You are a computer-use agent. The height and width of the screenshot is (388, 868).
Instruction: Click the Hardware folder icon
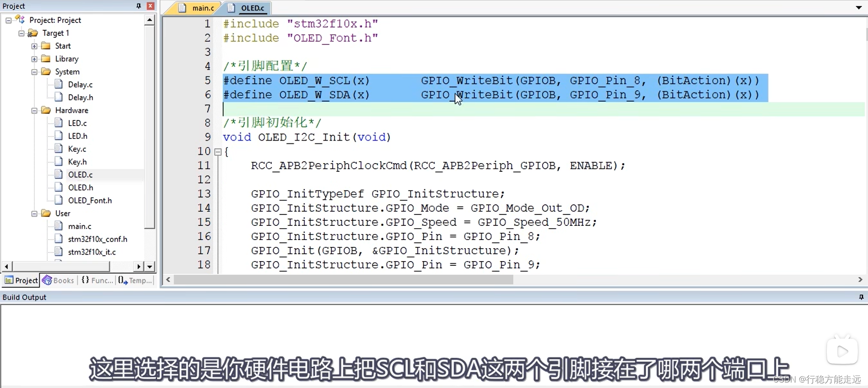tap(46, 110)
